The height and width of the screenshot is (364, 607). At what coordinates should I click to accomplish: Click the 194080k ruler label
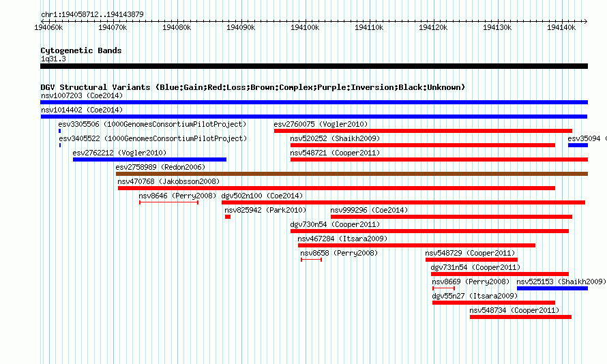(177, 27)
